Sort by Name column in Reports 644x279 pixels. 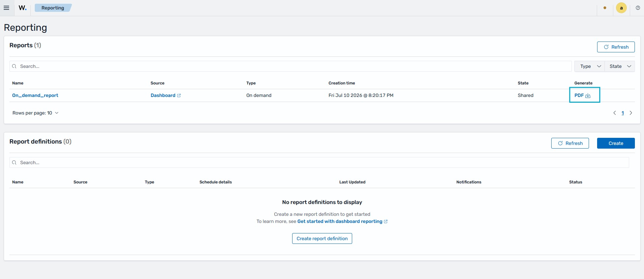click(x=18, y=83)
